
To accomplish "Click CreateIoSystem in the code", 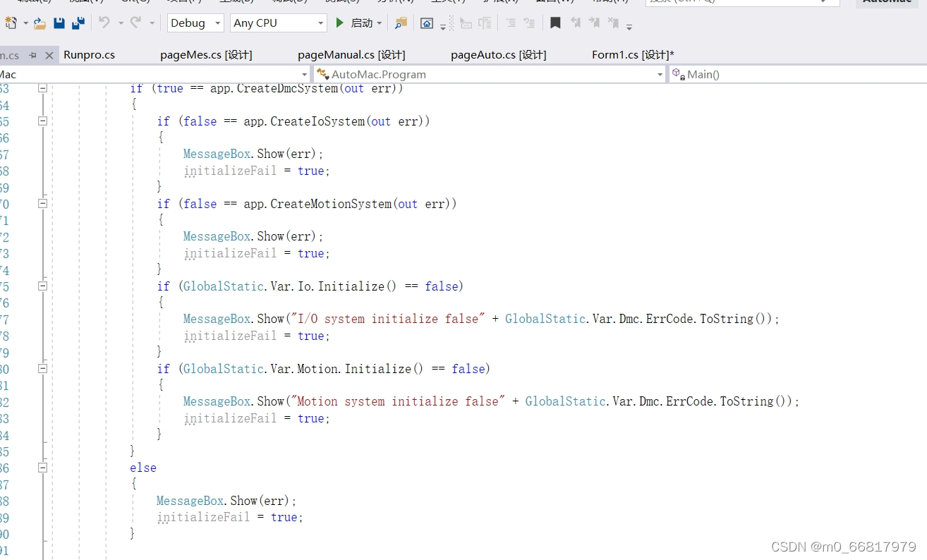I will tap(317, 121).
